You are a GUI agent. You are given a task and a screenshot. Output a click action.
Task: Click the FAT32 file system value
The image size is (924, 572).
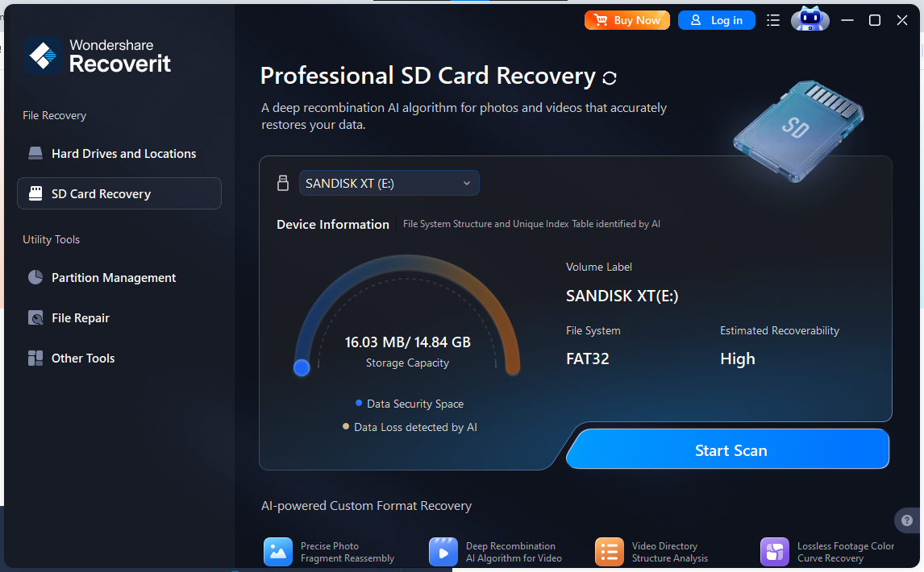[588, 359]
